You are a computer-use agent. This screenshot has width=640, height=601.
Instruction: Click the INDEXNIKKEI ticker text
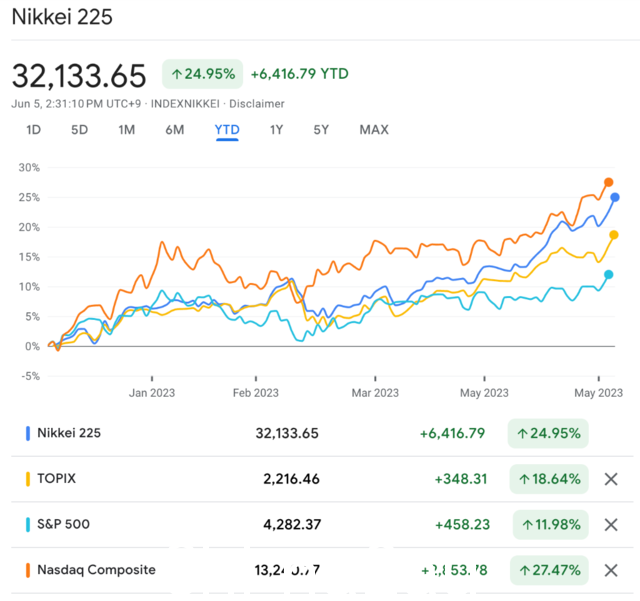(185, 104)
